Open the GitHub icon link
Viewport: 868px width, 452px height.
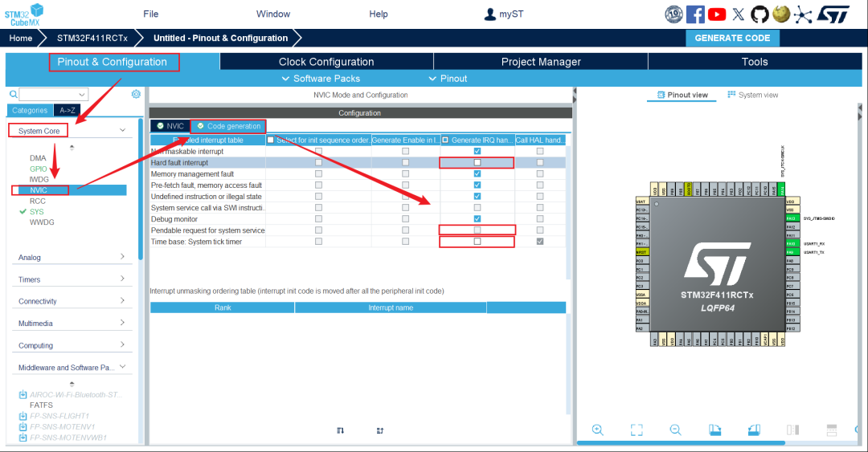(759, 14)
